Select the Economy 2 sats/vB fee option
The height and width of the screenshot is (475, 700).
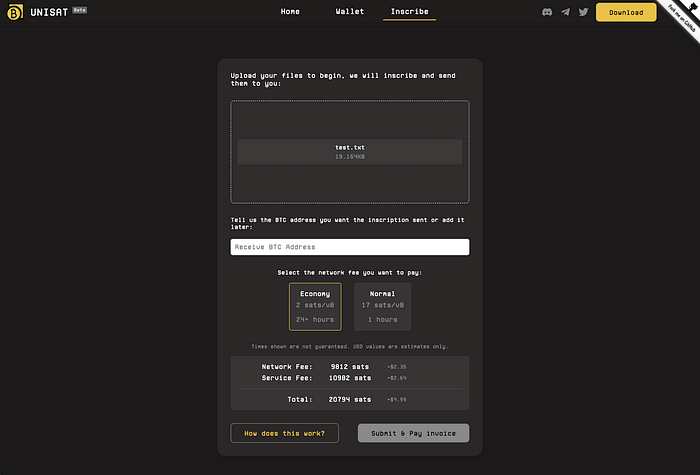point(315,306)
